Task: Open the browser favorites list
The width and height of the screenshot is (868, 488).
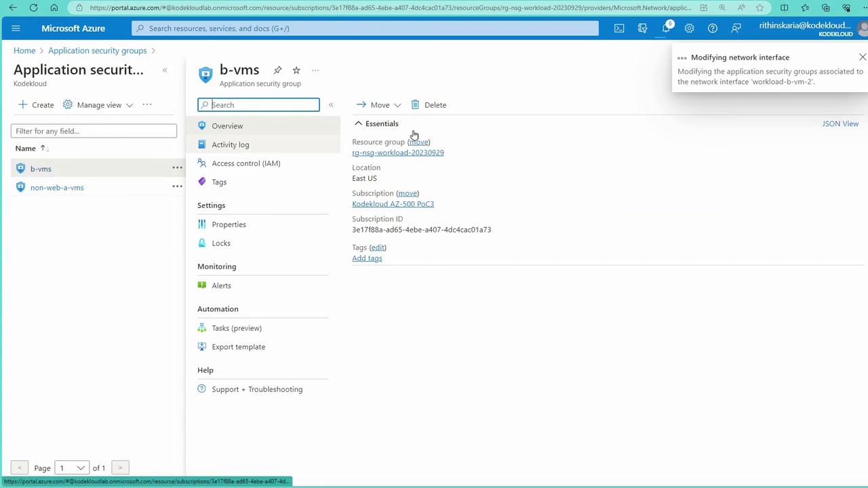Action: click(x=805, y=8)
